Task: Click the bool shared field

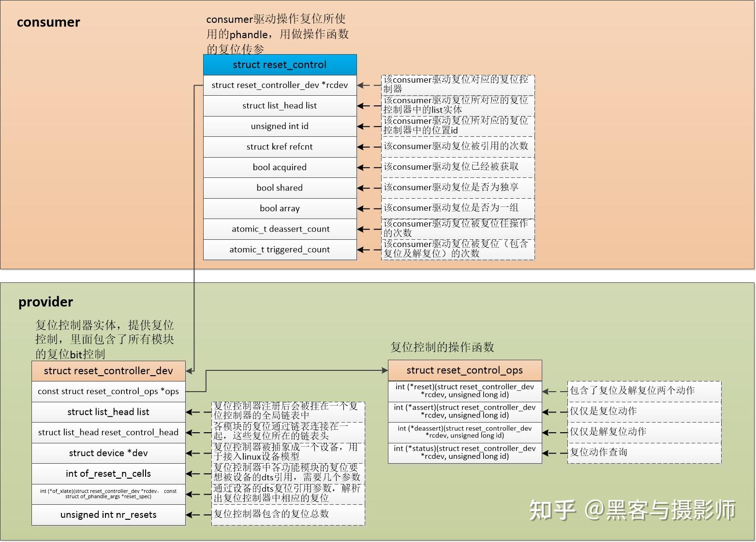Action: point(280,188)
